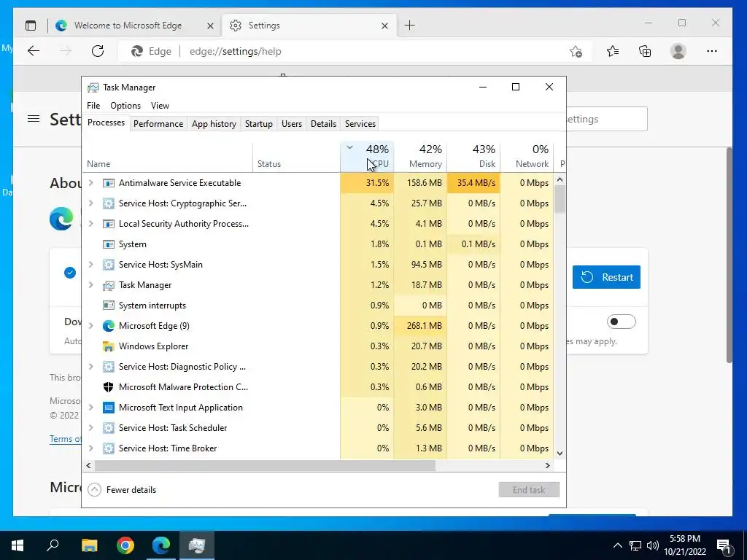Open Edge Favorites list icon
The width and height of the screenshot is (747, 560).
[613, 51]
